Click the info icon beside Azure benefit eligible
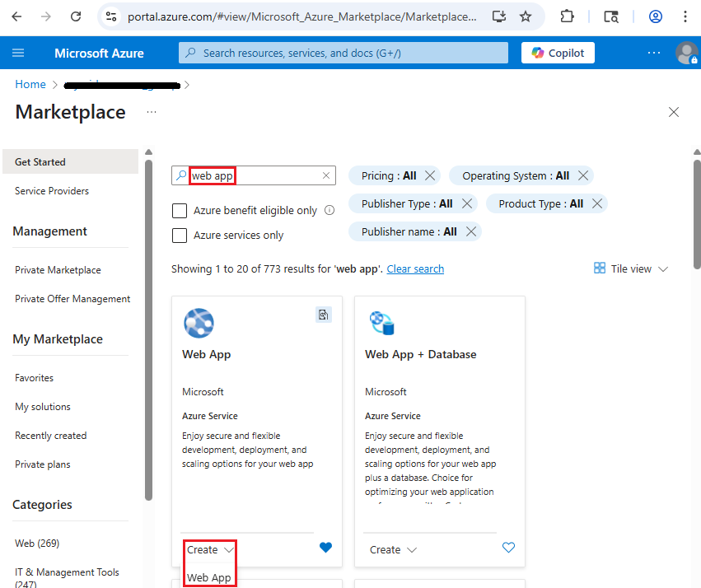 329,211
